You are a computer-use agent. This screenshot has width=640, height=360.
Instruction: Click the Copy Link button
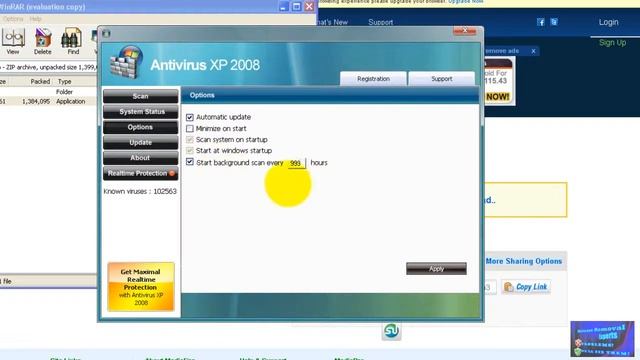526,287
